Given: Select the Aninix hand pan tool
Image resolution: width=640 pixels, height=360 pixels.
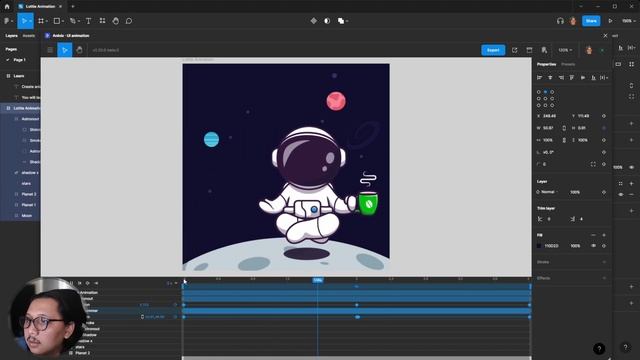Looking at the screenshot, I should click(x=79, y=50).
